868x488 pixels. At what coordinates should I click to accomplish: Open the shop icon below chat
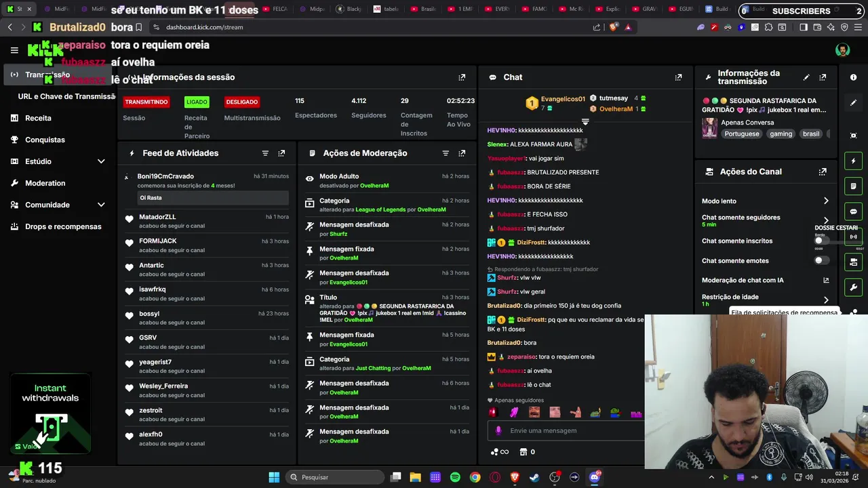pos(527,452)
